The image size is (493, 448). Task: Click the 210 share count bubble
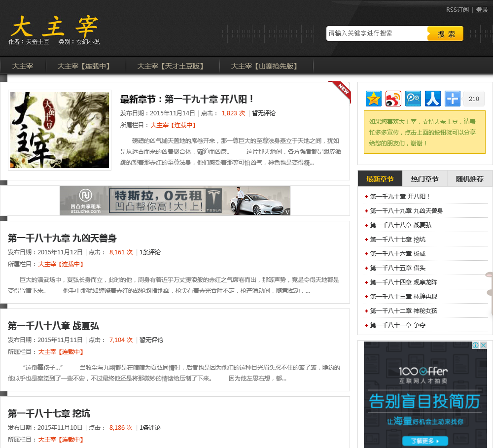[x=474, y=99]
